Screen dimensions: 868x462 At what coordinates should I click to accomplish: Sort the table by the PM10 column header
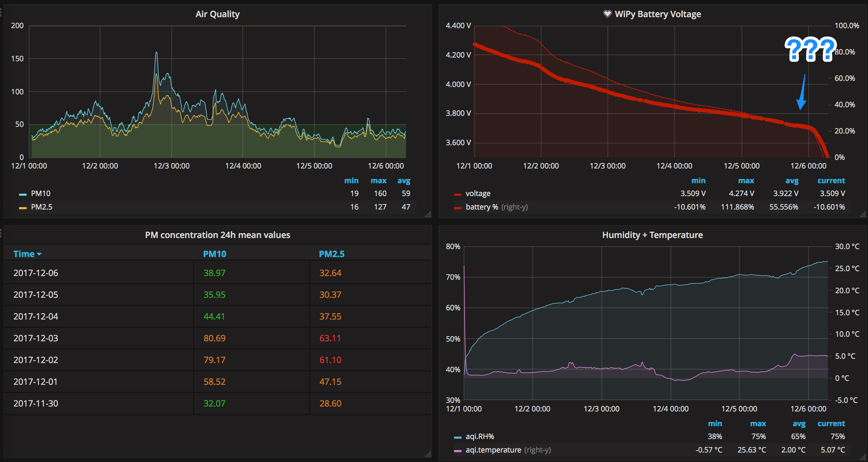[215, 254]
